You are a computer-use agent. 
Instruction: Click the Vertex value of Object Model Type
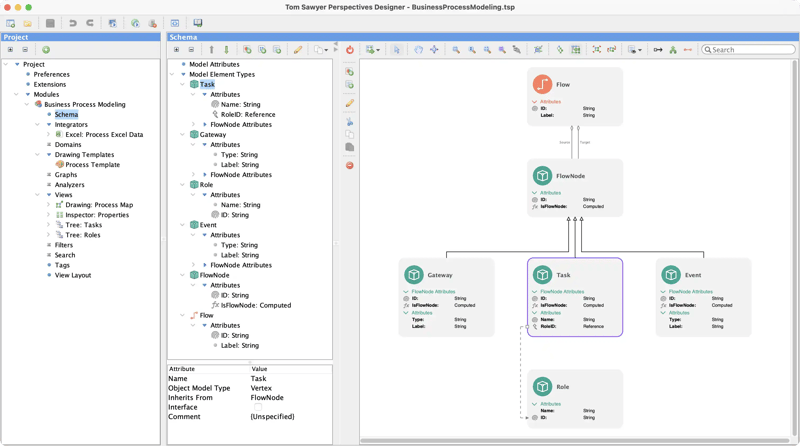click(x=261, y=388)
